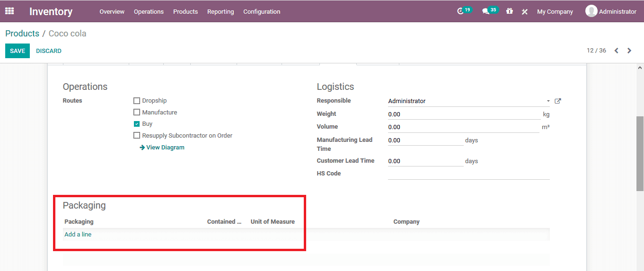Open the Configuration menu
This screenshot has width=644, height=271.
[262, 11]
